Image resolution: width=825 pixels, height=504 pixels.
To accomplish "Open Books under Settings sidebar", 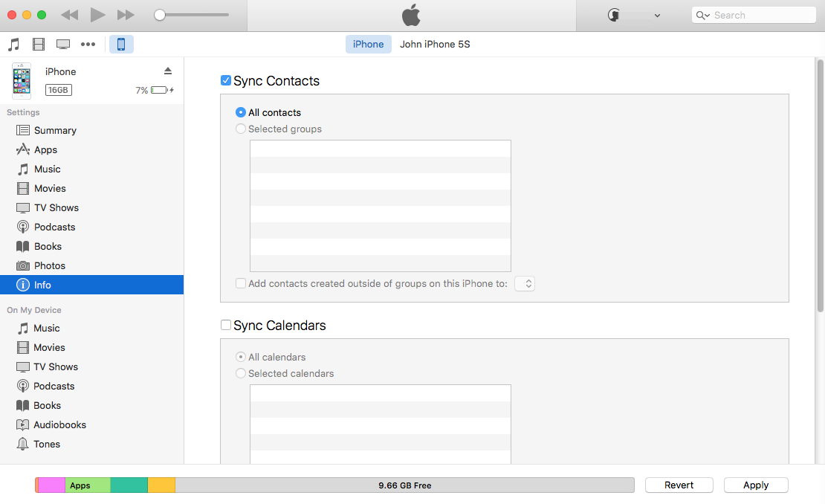I will click(x=91, y=246).
